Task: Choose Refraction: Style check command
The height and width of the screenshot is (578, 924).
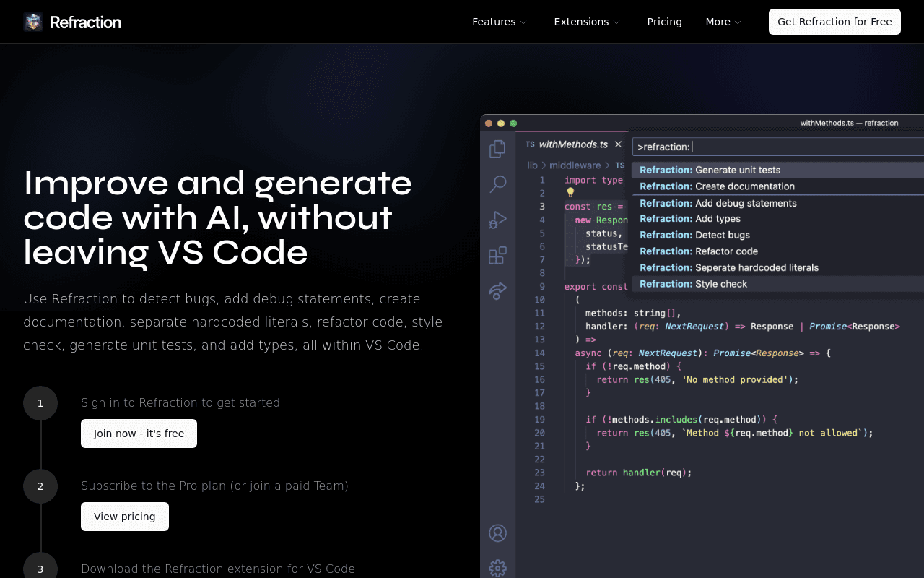Action: (777, 284)
